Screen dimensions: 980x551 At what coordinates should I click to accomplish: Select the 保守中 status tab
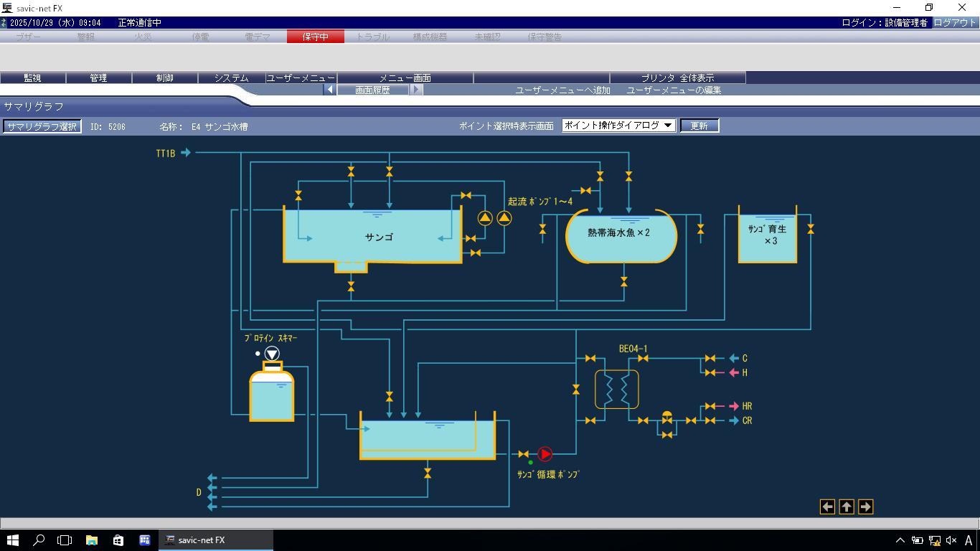click(x=315, y=37)
